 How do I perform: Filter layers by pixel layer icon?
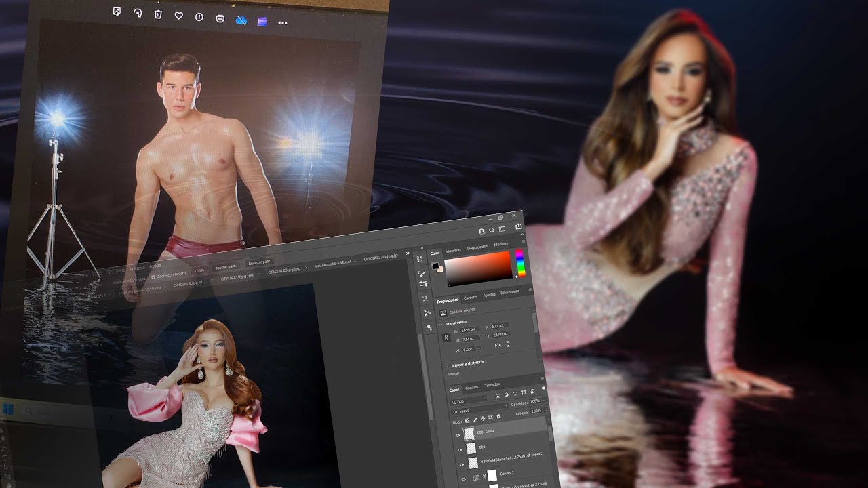tap(498, 396)
